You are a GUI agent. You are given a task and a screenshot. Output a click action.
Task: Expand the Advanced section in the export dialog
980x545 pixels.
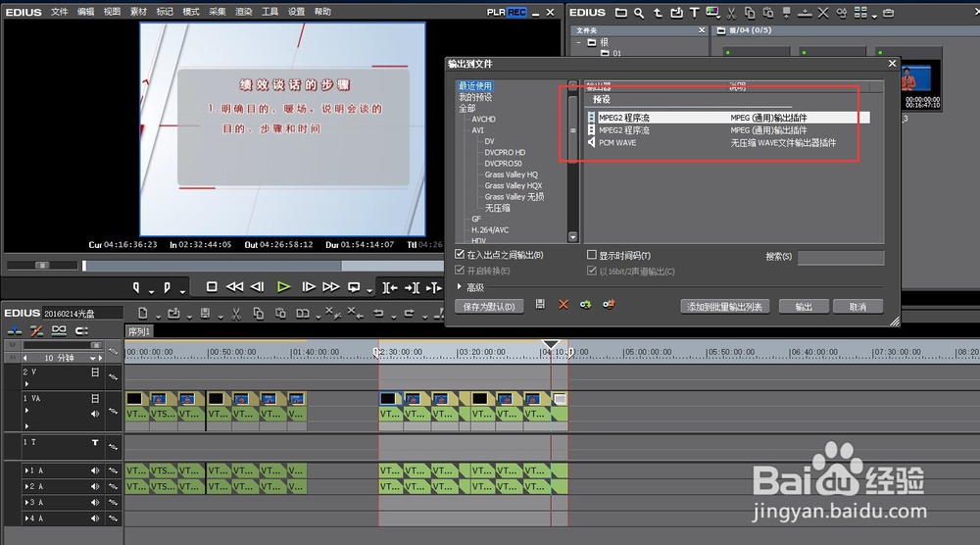(460, 287)
